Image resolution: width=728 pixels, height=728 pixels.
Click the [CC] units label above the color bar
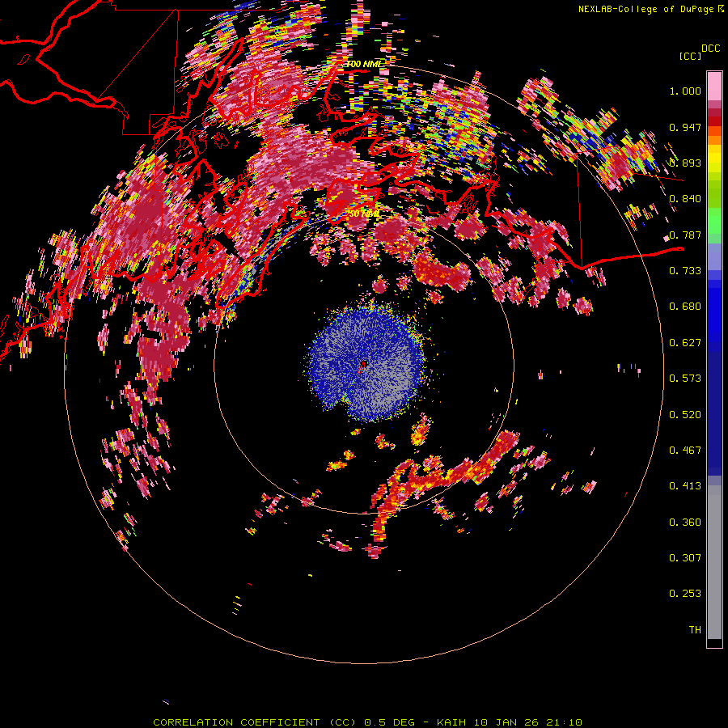[x=690, y=56]
